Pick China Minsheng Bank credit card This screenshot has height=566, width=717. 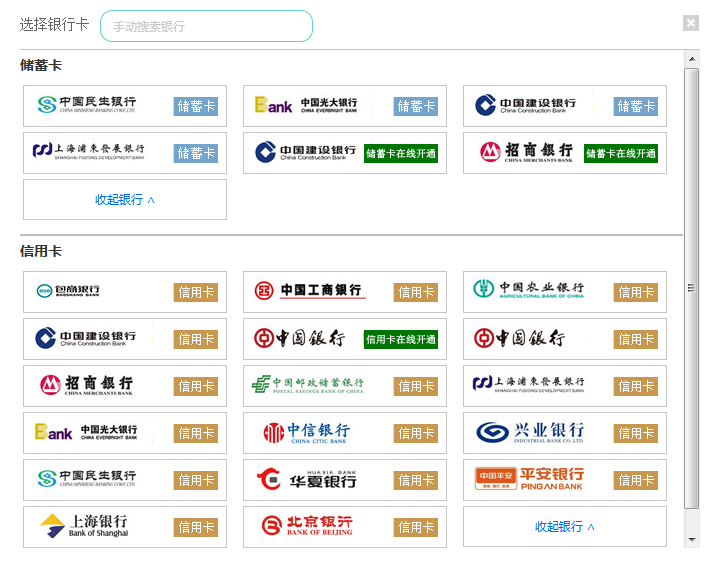point(125,481)
